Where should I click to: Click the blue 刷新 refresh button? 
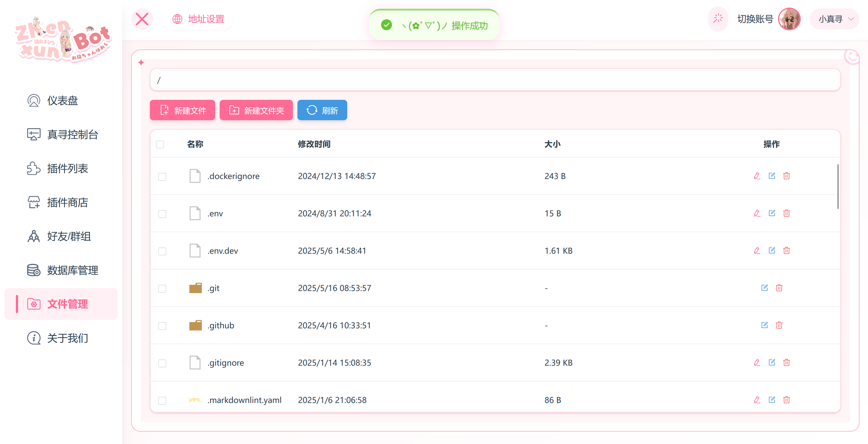tap(322, 110)
